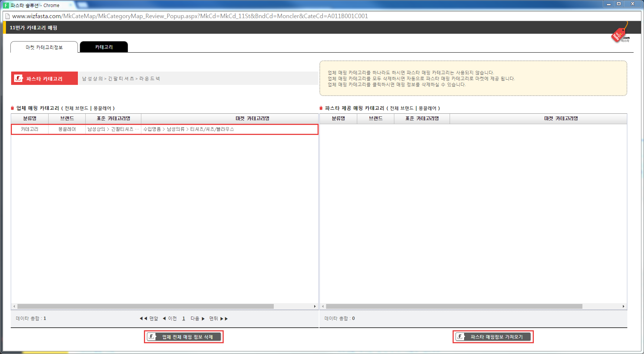The height and width of the screenshot is (354, 644).
Task: Go to previous page with 이전 arrow
Action: click(x=170, y=318)
